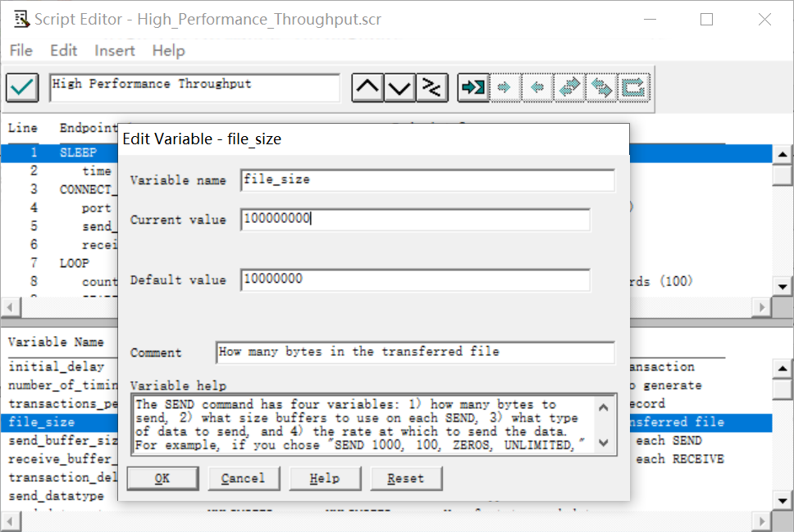Image resolution: width=794 pixels, height=532 pixels.
Task: Click variable list horizontal scroll right arrow
Action: (762, 521)
